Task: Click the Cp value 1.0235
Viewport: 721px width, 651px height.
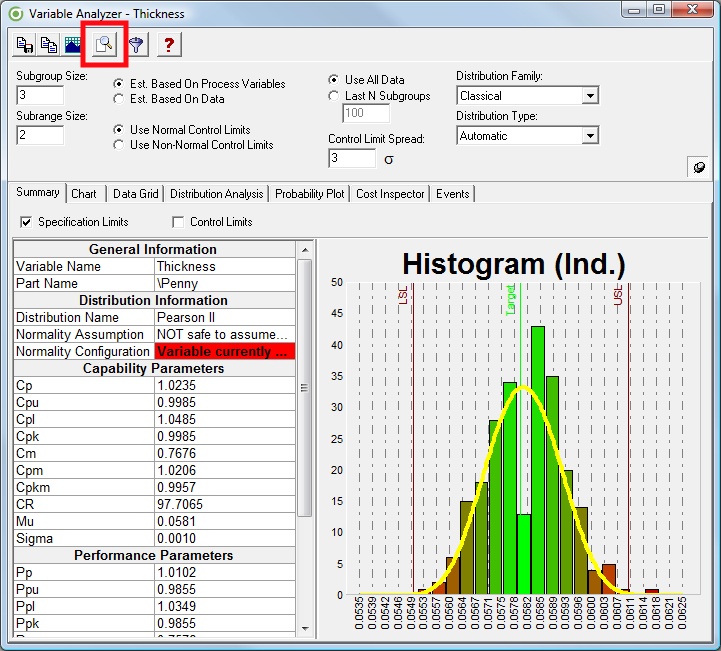Action: [x=225, y=385]
